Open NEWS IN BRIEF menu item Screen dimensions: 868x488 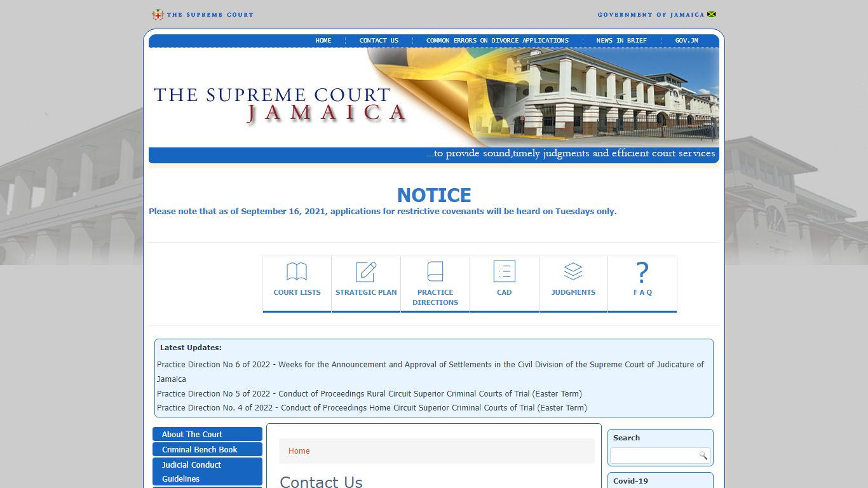click(x=621, y=40)
